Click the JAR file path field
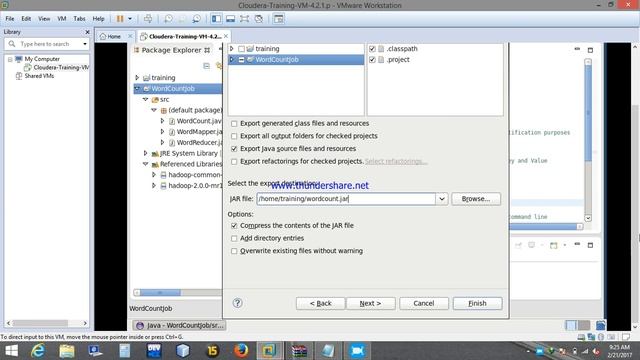The width and height of the screenshot is (640, 360). (346, 199)
